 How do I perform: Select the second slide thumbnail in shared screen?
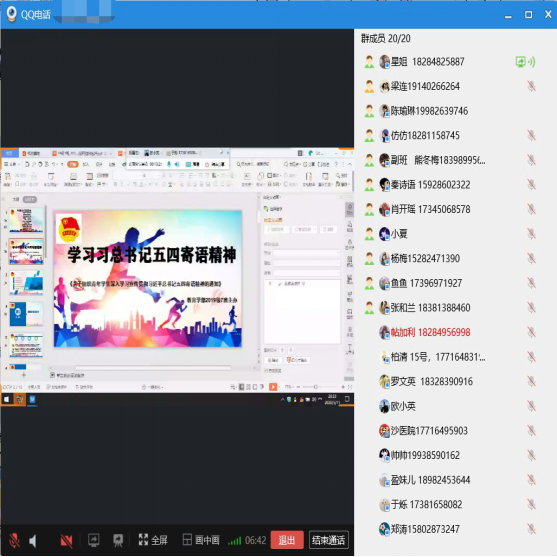pos(26,252)
